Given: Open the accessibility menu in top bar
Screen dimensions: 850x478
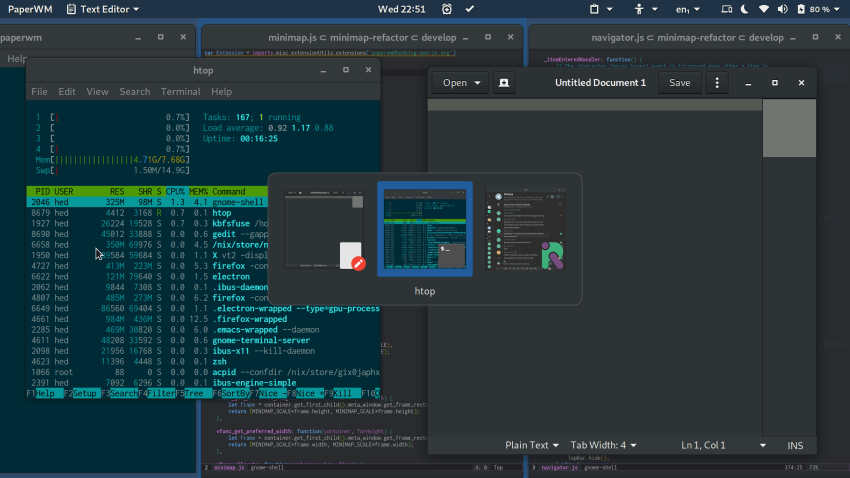Looking at the screenshot, I should click(x=639, y=9).
